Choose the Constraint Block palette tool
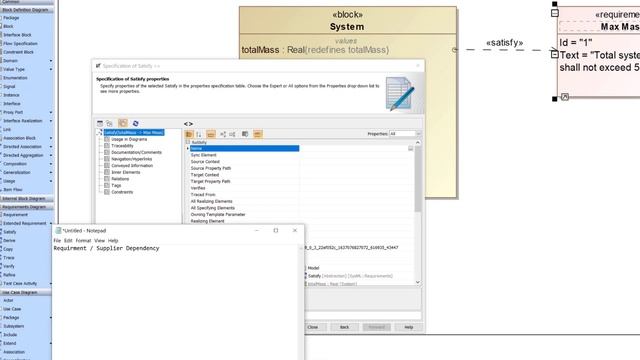Screen dimensions: 640x360 pos(18,52)
